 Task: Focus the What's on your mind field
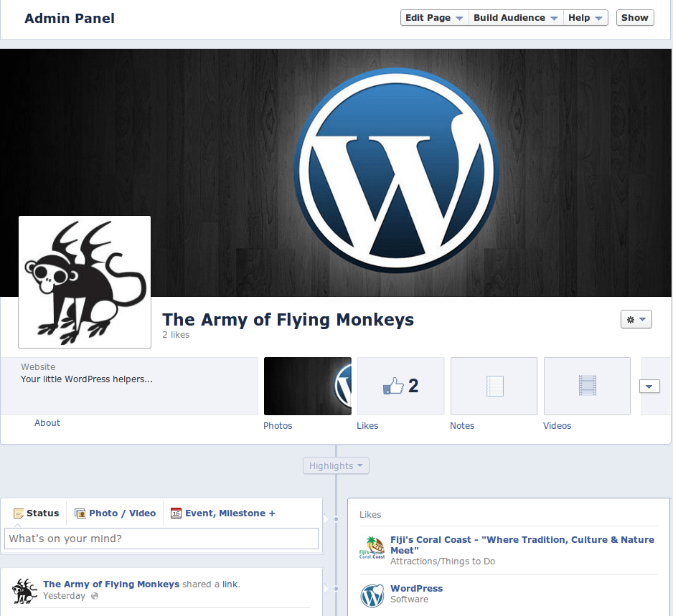pos(161,539)
